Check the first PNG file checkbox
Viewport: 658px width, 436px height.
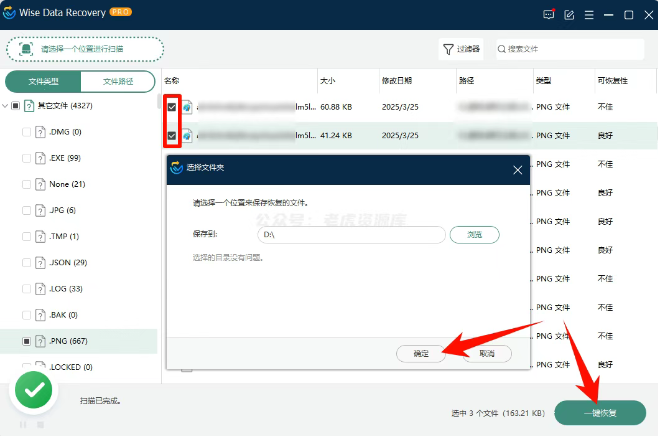pyautogui.click(x=172, y=106)
